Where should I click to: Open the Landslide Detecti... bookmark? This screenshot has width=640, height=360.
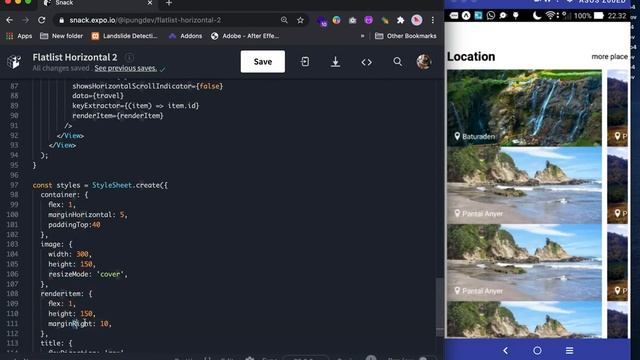(124, 36)
